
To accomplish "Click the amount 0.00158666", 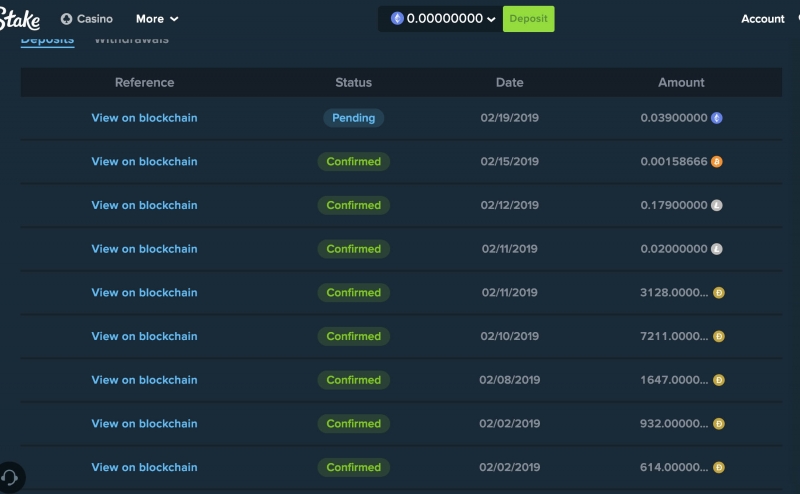I will pyautogui.click(x=674, y=162).
